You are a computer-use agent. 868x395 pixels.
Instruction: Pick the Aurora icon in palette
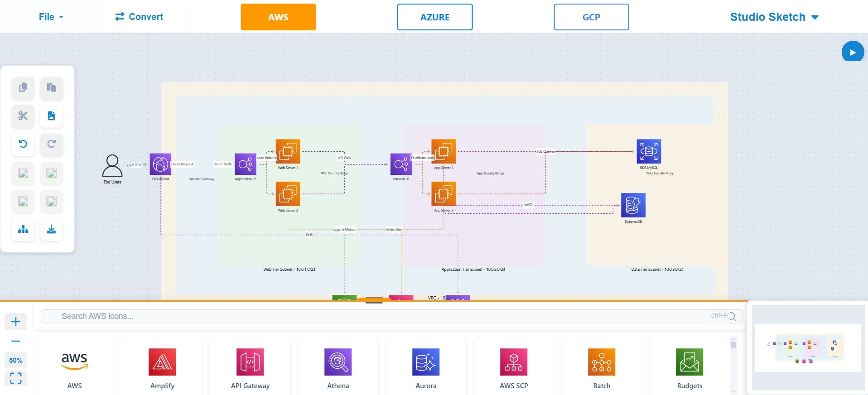point(426,362)
